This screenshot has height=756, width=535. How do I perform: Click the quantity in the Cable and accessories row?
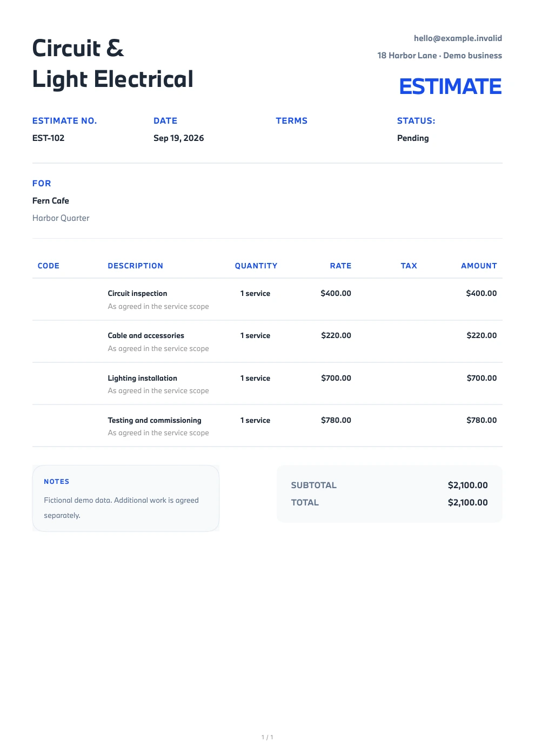pos(256,335)
